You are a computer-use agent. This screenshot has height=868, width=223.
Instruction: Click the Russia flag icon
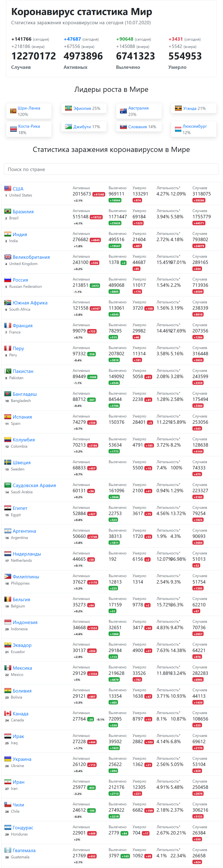click(7, 280)
